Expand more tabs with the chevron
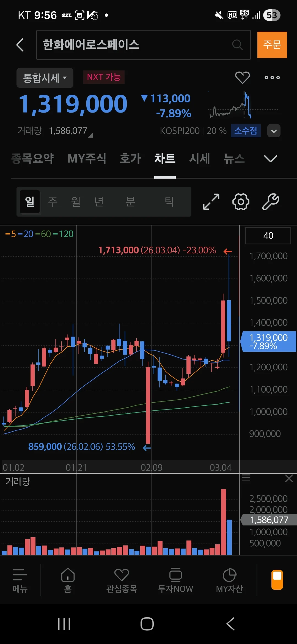The height and width of the screenshot is (644, 297). tap(270, 159)
